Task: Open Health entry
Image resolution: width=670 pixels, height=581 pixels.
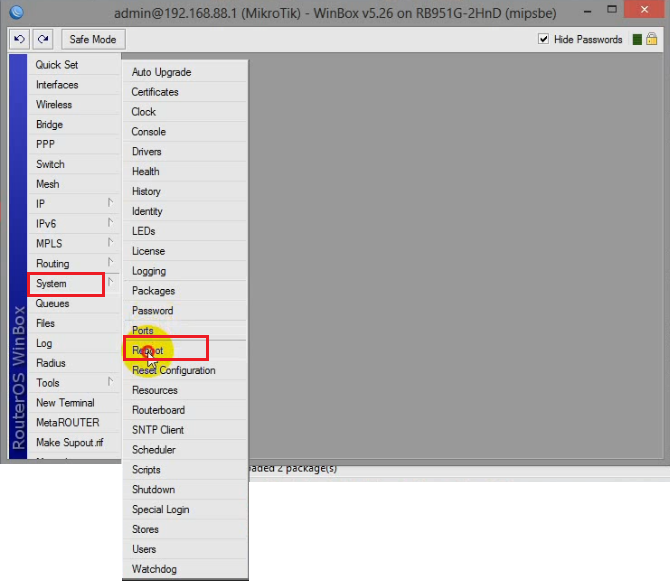Action: (185, 171)
